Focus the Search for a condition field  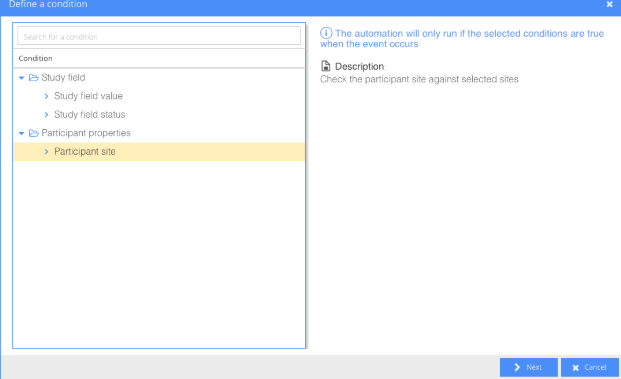(159, 36)
